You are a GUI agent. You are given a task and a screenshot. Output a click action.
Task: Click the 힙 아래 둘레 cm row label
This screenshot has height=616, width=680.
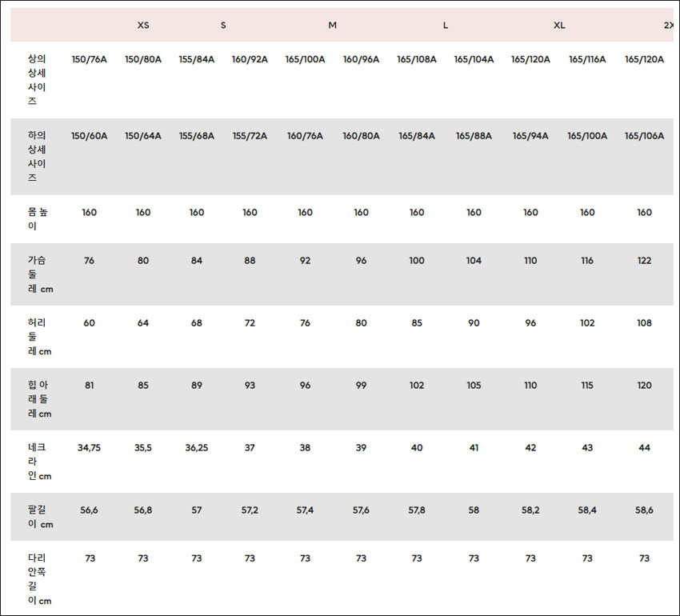tap(39, 399)
